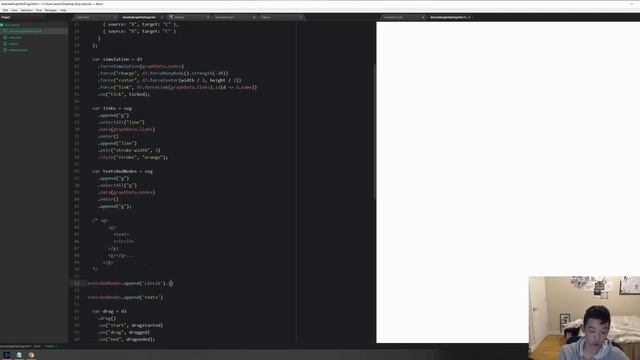Click the textsAndNodes.append("circle") line
Viewport: 640px width, 360px height.
130,283
